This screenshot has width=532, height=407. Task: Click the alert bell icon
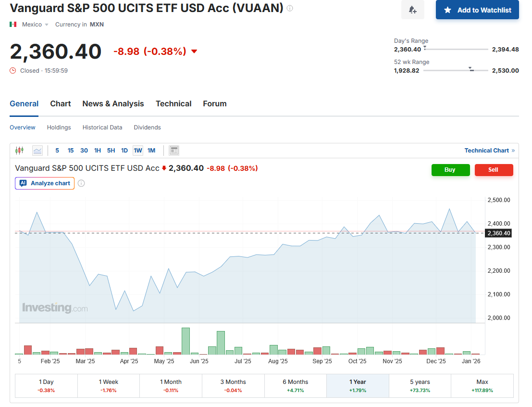[x=412, y=10]
